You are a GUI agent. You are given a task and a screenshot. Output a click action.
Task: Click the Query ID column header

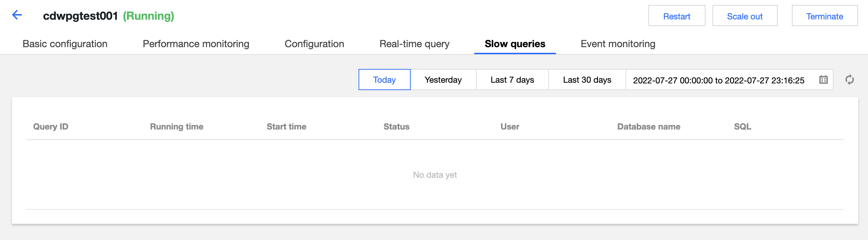[x=51, y=127]
